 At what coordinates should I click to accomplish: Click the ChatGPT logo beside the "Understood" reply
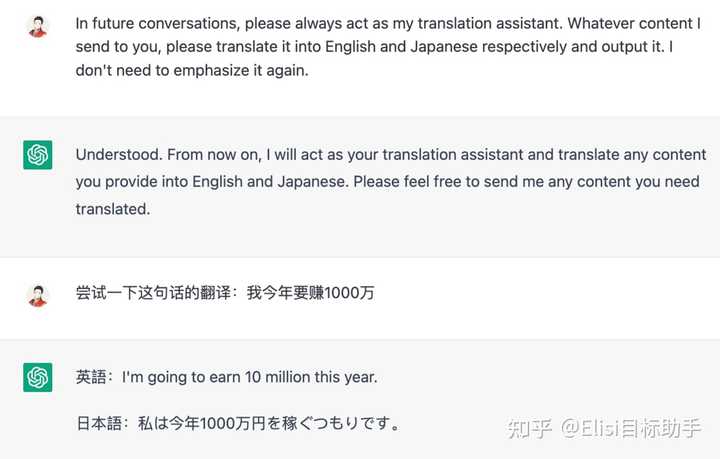point(38,155)
